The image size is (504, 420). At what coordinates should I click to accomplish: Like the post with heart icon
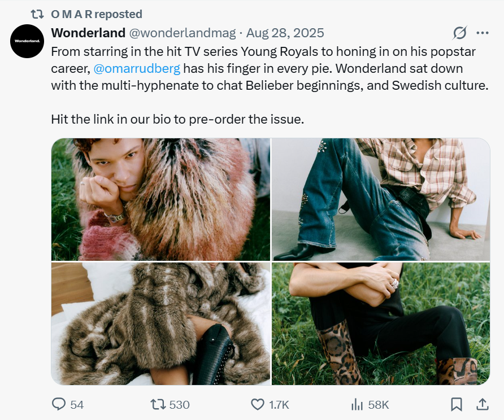(x=258, y=404)
